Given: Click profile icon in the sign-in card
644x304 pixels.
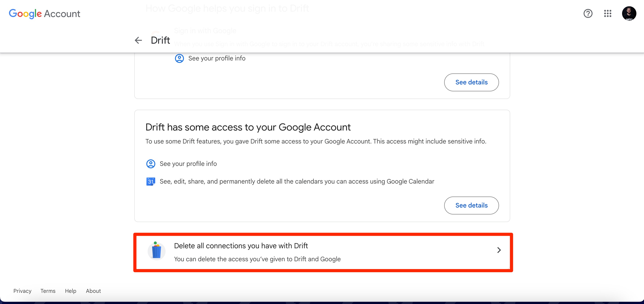Looking at the screenshot, I should tap(179, 58).
